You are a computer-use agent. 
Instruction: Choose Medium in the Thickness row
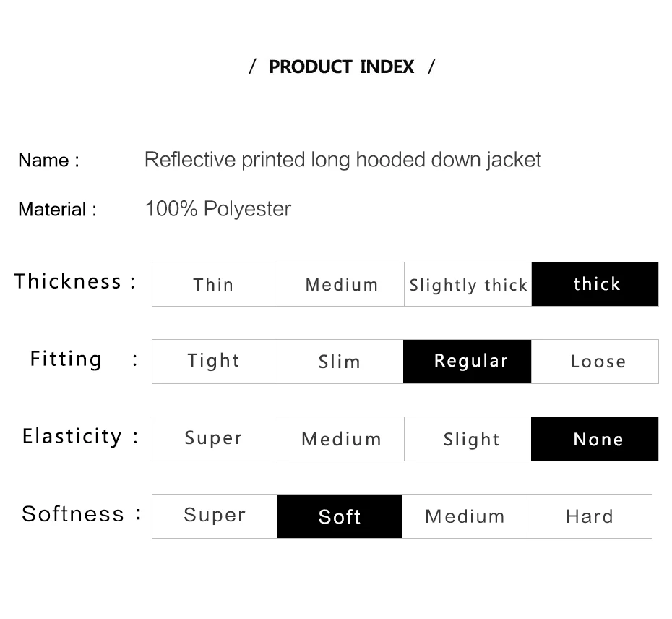[x=341, y=284]
